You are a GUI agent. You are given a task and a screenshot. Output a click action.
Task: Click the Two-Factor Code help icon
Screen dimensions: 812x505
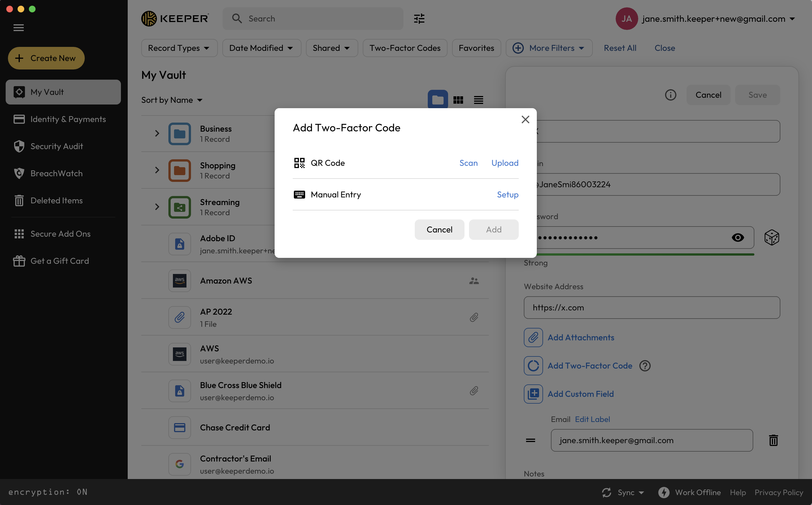pyautogui.click(x=645, y=366)
